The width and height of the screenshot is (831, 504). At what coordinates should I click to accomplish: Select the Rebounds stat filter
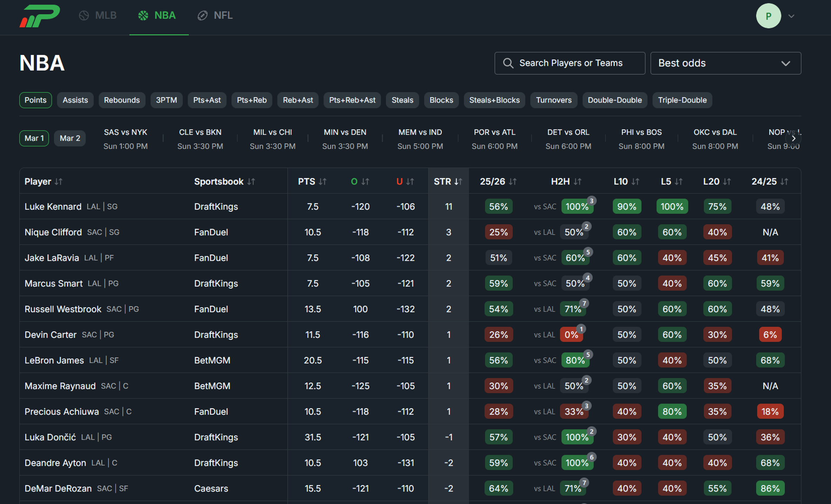click(122, 100)
